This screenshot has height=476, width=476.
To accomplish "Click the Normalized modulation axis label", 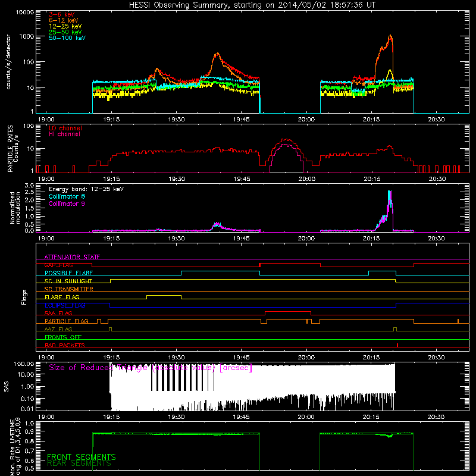I will pyautogui.click(x=15, y=208).
